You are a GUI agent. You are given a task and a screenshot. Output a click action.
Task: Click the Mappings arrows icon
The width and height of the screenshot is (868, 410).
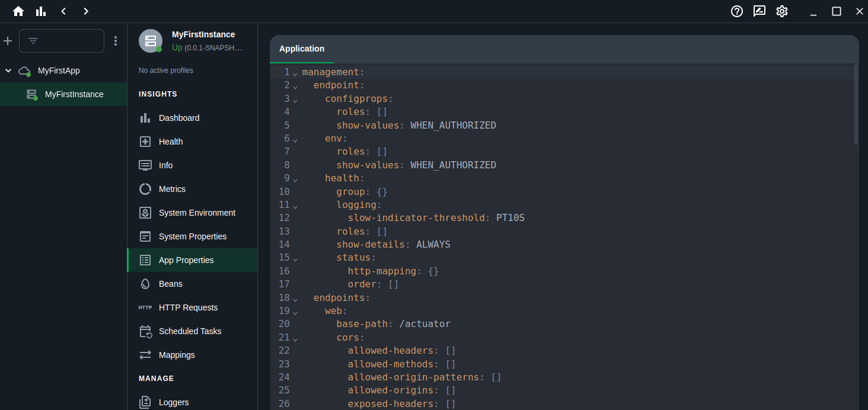tap(145, 355)
